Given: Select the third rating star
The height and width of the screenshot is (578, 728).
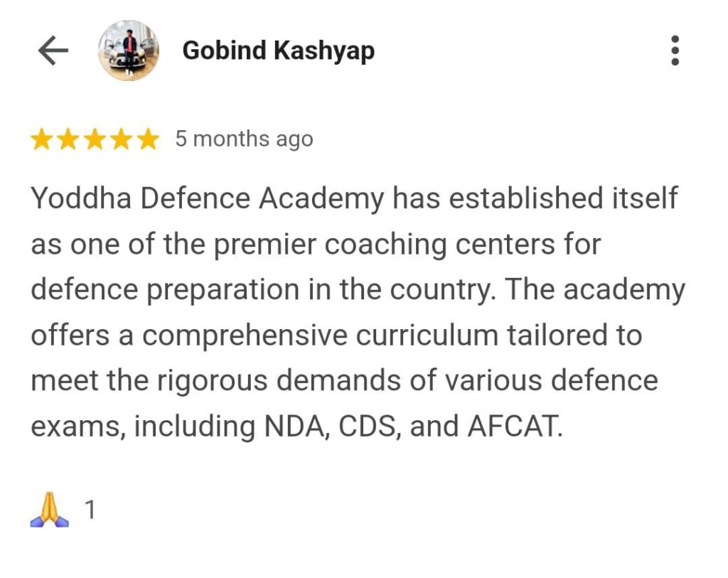Looking at the screenshot, I should pos(95,140).
